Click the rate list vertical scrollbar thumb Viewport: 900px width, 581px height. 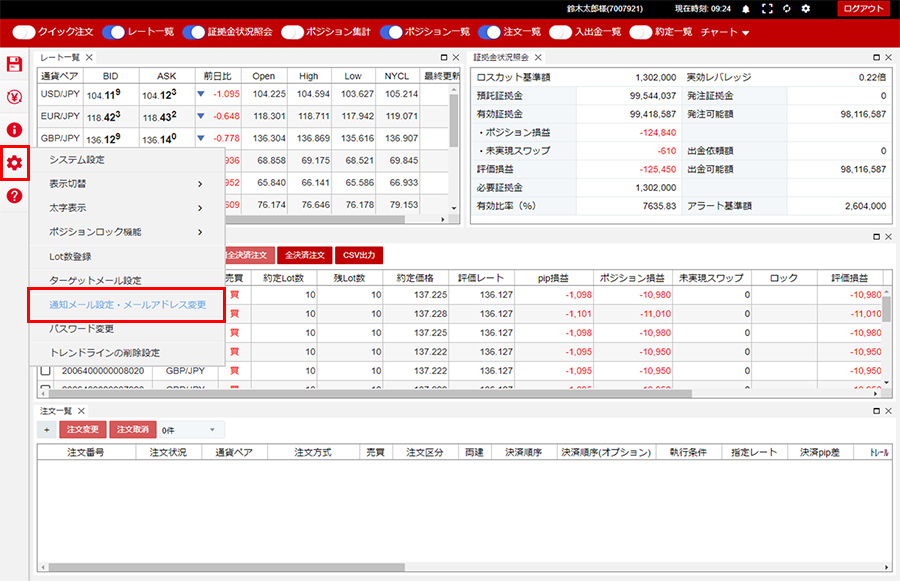pos(453,121)
